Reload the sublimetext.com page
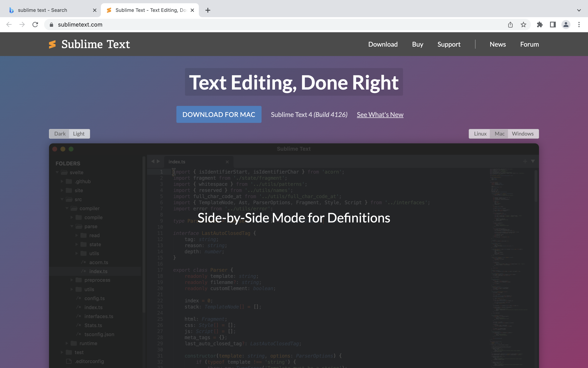The width and height of the screenshot is (588, 368). [35, 25]
